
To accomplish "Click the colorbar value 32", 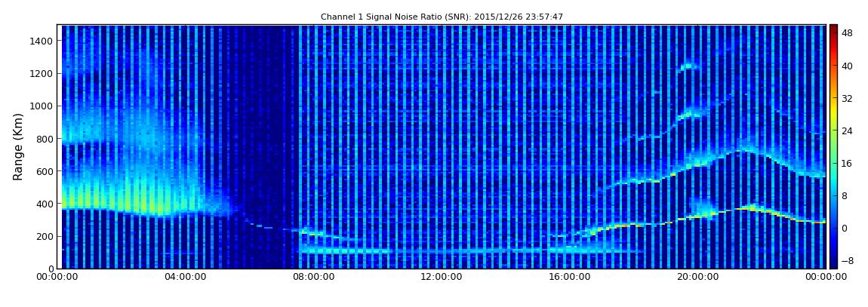I will pyautogui.click(x=847, y=99).
